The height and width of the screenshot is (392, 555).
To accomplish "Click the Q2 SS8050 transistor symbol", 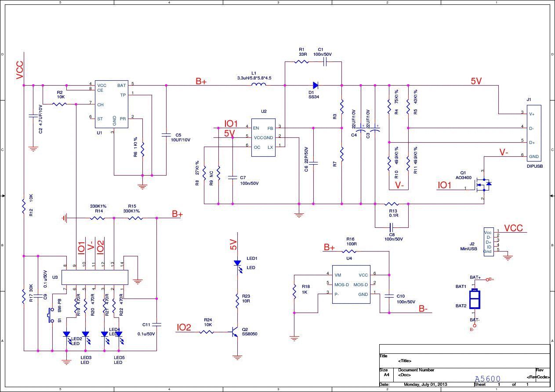I will click(x=235, y=332).
